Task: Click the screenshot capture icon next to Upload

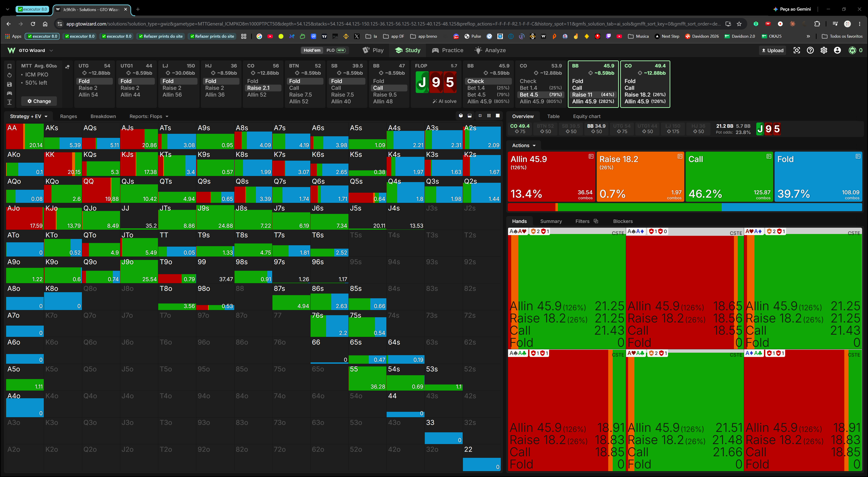Action: pos(796,50)
